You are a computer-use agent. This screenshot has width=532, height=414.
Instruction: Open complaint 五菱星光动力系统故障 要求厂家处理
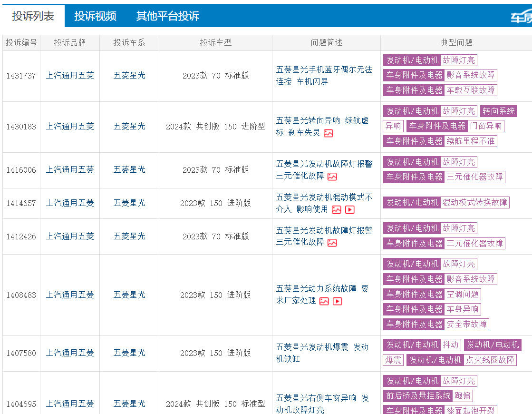[322, 295]
